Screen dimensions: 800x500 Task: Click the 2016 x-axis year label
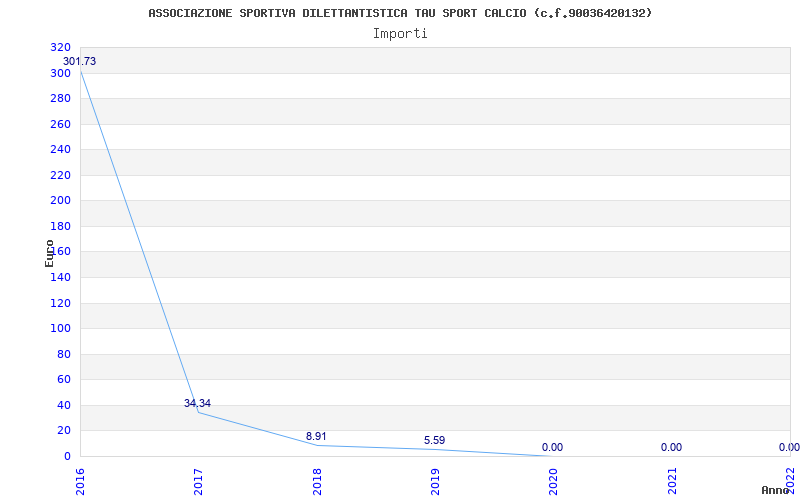tap(80, 482)
